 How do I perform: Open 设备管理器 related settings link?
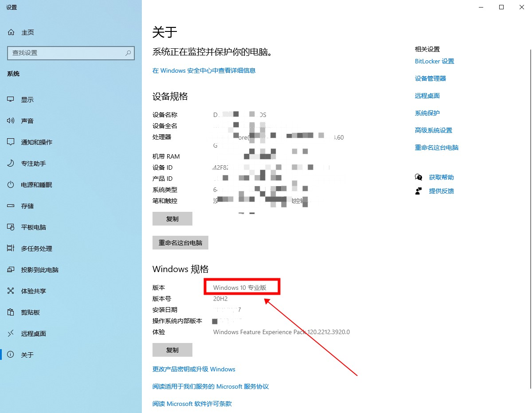(430, 78)
